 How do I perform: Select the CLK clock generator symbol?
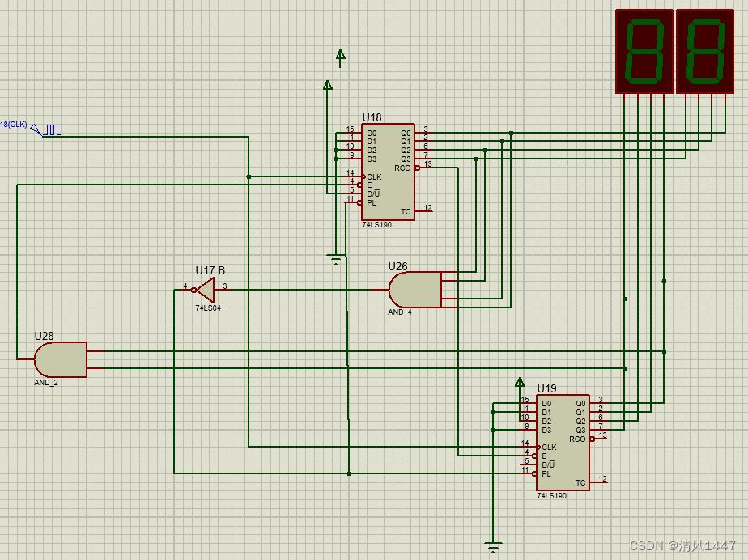46,129
